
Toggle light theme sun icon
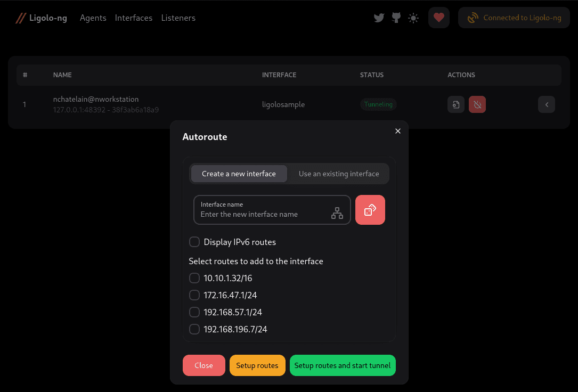click(x=413, y=18)
